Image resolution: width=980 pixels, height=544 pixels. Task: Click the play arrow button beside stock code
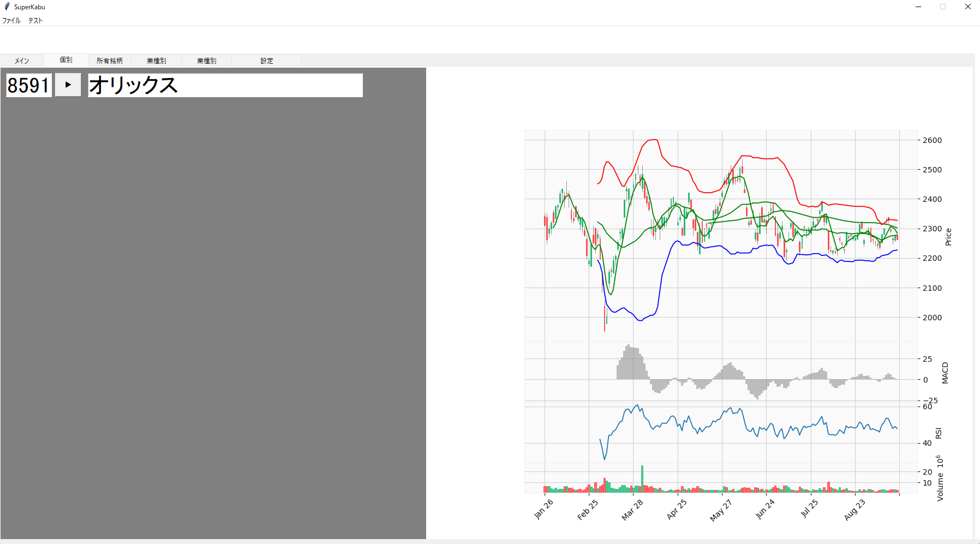tap(68, 85)
